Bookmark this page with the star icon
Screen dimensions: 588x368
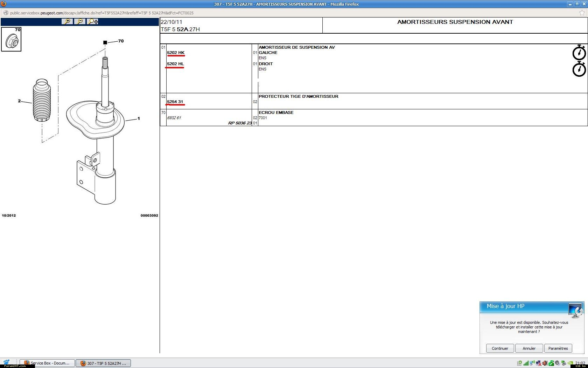(x=582, y=13)
